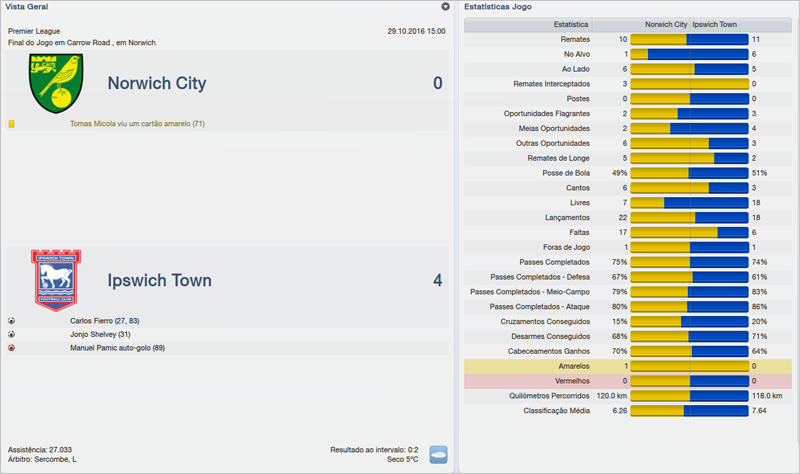This screenshot has width=800, height=474.
Task: Click the Norwich City club crest
Action: pyautogui.click(x=57, y=84)
